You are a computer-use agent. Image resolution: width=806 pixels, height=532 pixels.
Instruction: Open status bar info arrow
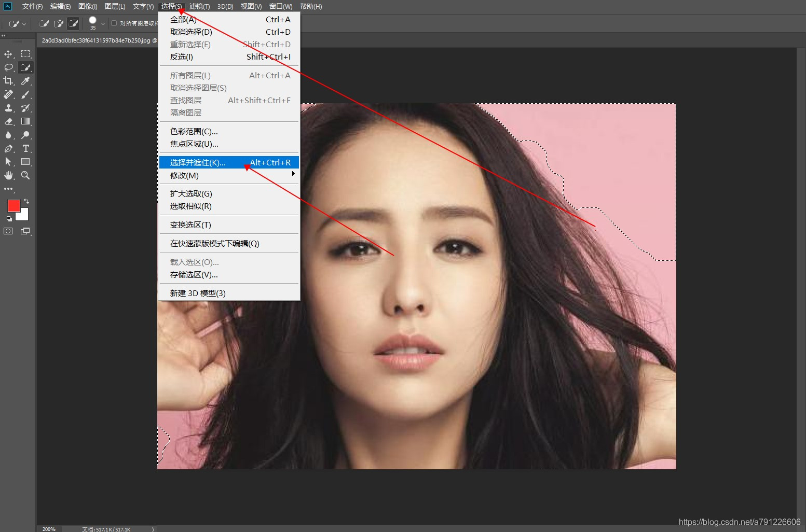point(153,529)
